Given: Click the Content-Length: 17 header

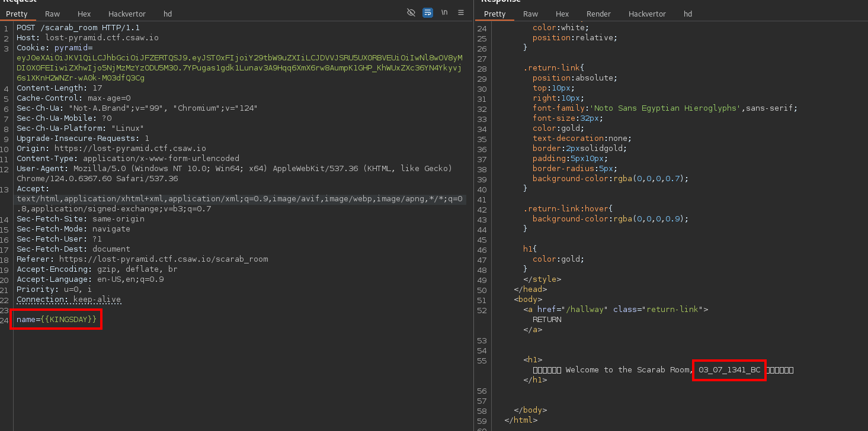Looking at the screenshot, I should (x=59, y=88).
